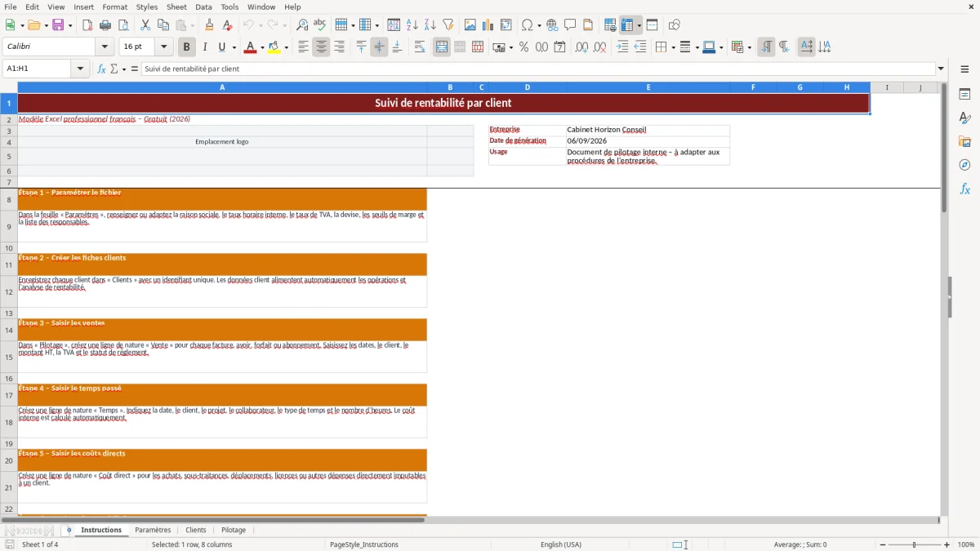Toggle Left-to-Right text direction

point(766,47)
